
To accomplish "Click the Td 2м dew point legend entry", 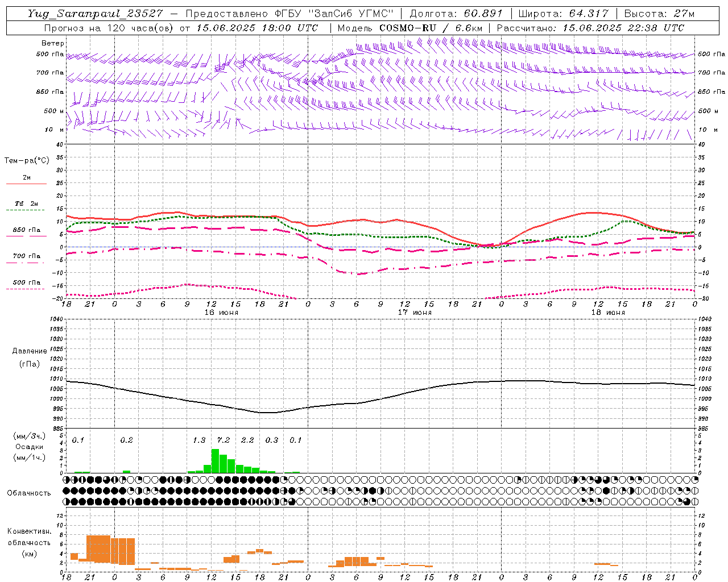I will (x=26, y=203).
